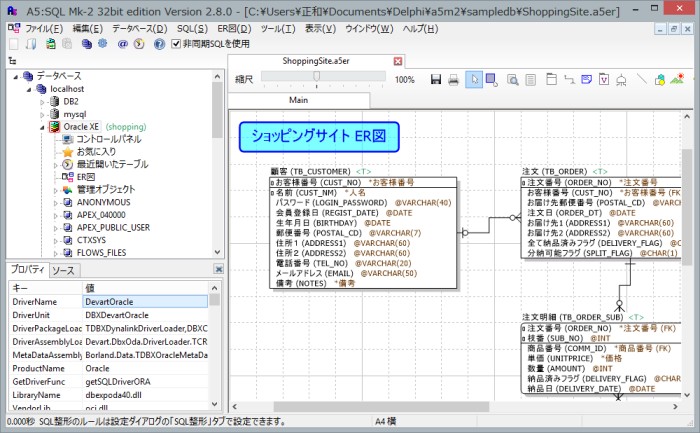Select the line drawing tool

pos(642,79)
